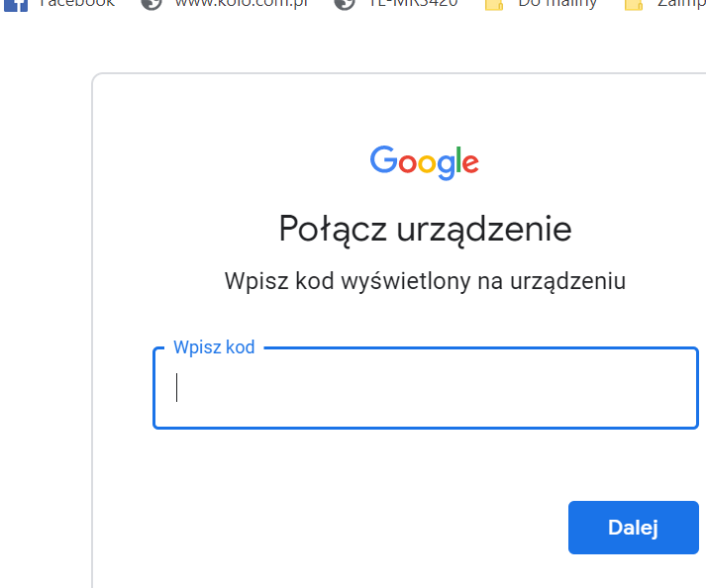The height and width of the screenshot is (588, 706).
Task: Open the TL-MR3420 router bookmark
Action: [413, 3]
